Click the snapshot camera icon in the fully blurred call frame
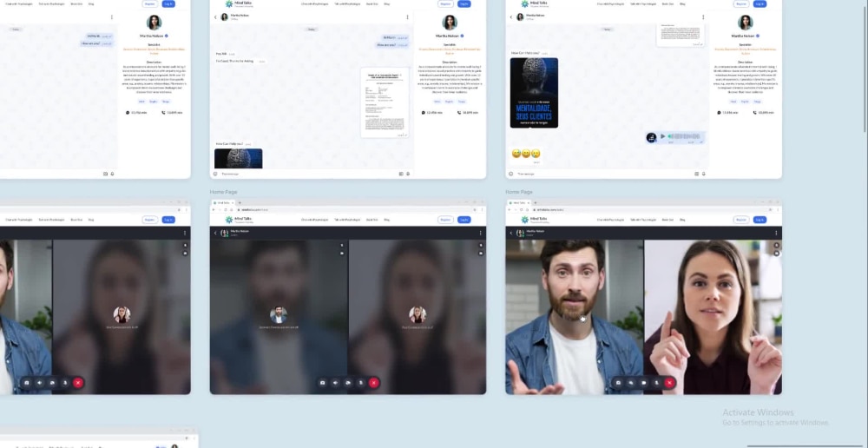Image resolution: width=868 pixels, height=448 pixels. [323, 383]
